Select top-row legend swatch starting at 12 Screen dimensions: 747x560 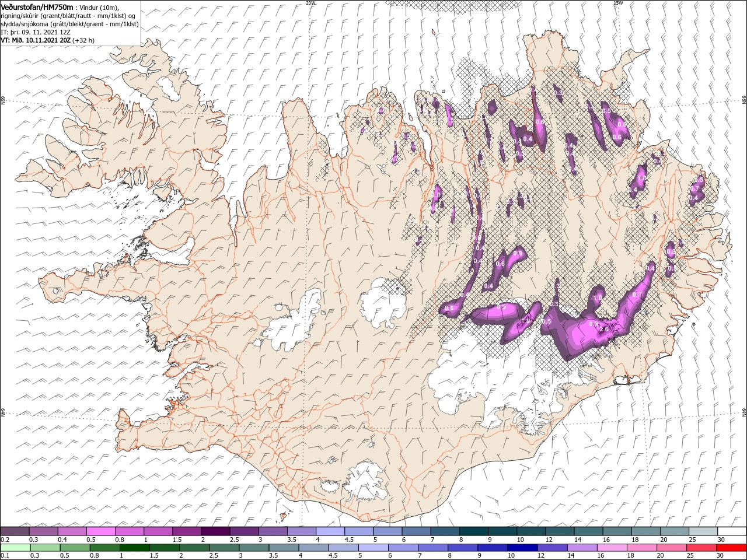click(560, 531)
